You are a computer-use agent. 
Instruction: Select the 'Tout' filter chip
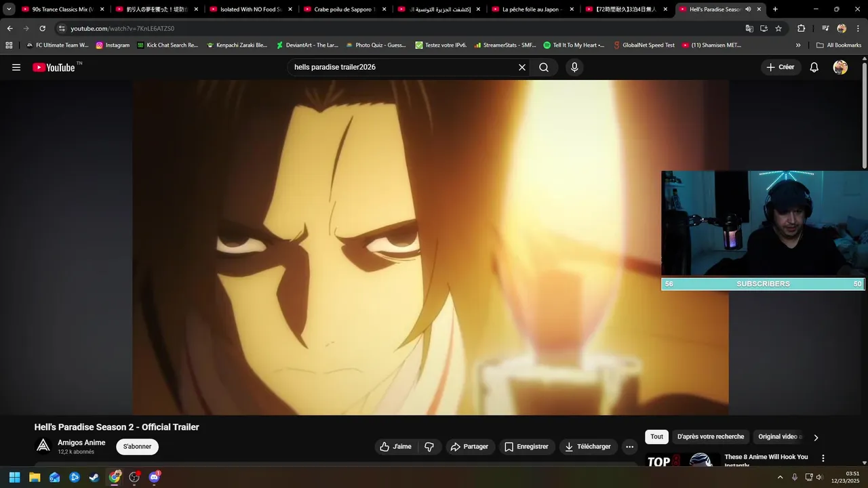tap(657, 437)
